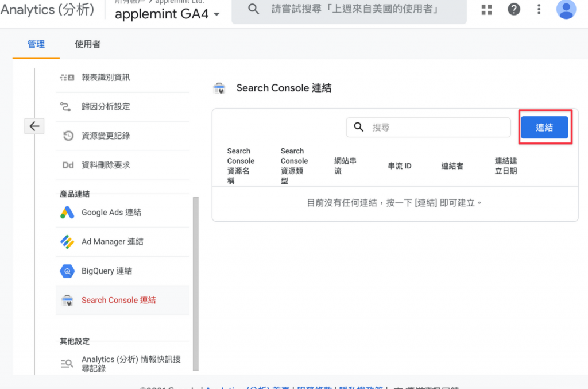The width and height of the screenshot is (588, 389).
Task: Switch to the 使用者 tab
Action: point(87,44)
